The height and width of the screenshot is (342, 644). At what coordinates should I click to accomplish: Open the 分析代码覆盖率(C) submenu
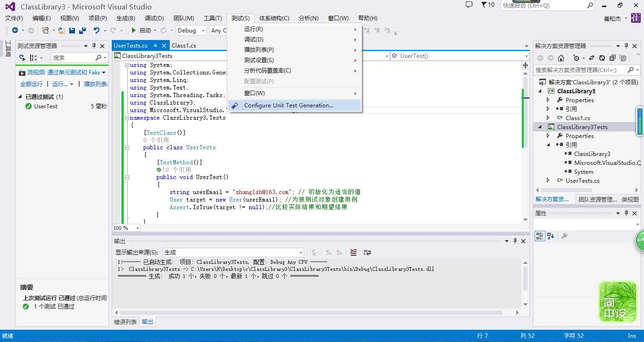click(295, 71)
